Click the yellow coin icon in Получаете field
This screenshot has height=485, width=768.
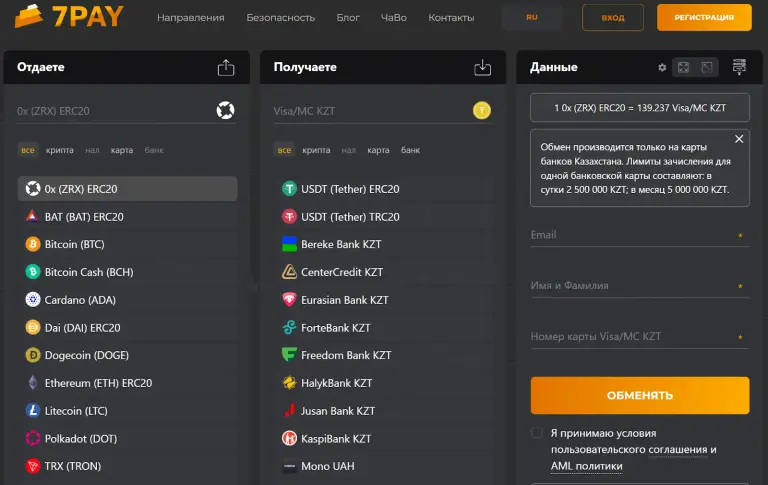(482, 110)
